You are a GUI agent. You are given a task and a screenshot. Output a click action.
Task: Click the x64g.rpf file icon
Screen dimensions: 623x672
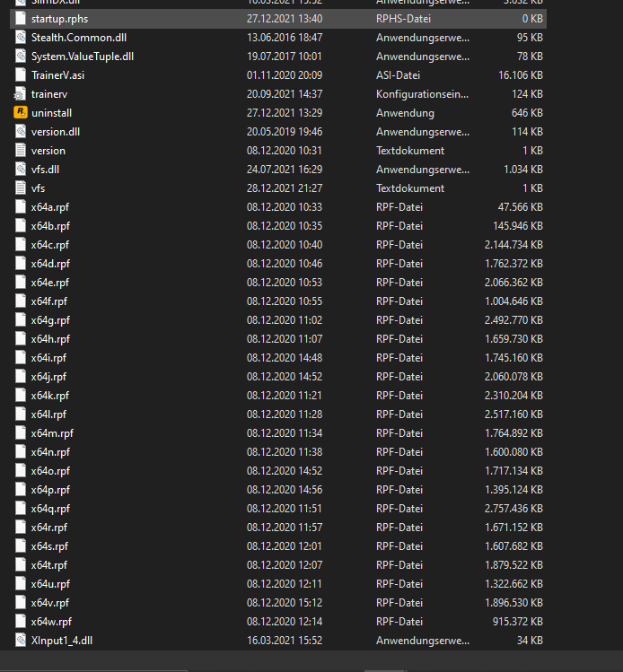20,320
